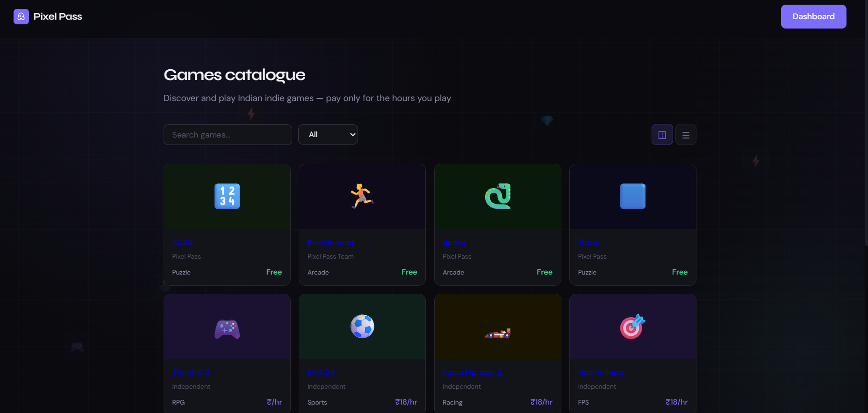Click the Puzzle genre on Tetris card

click(x=587, y=272)
